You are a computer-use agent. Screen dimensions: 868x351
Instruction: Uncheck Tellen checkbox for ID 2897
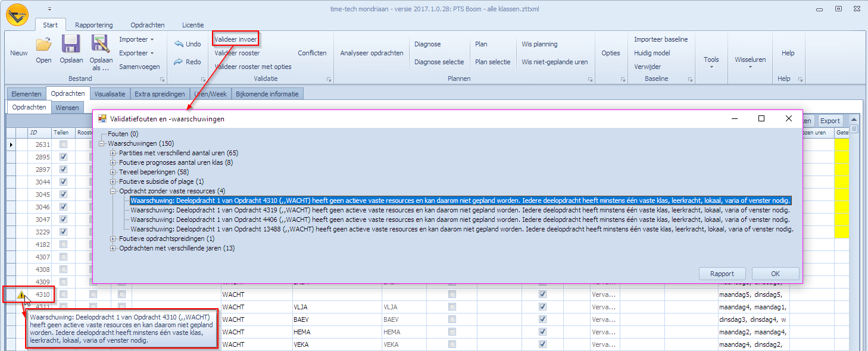tap(63, 170)
